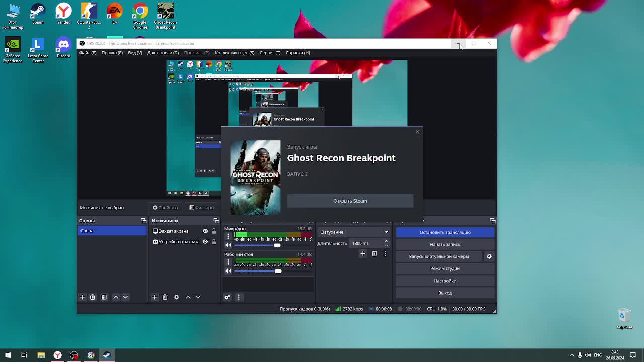
Task: Add a new source with plus icon
Action: click(155, 297)
